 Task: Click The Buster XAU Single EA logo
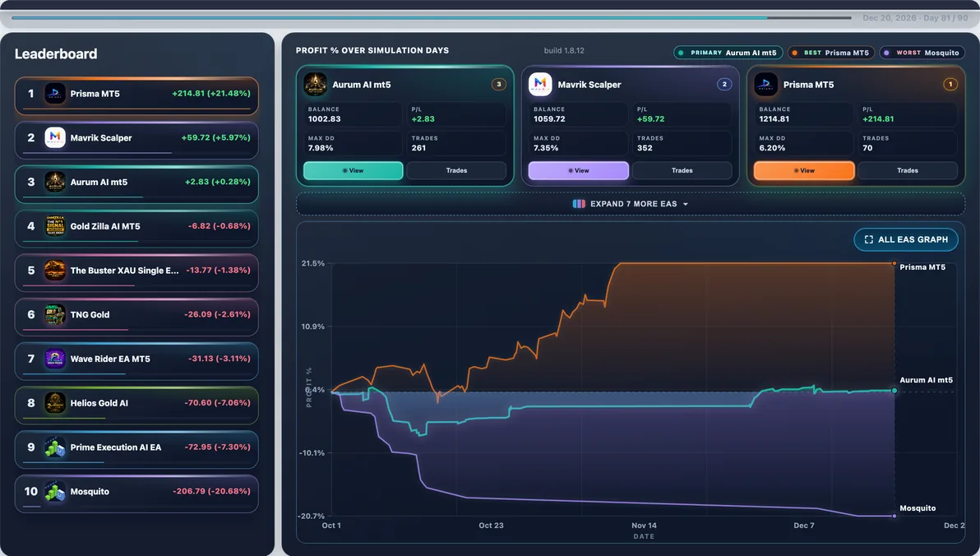tap(55, 271)
